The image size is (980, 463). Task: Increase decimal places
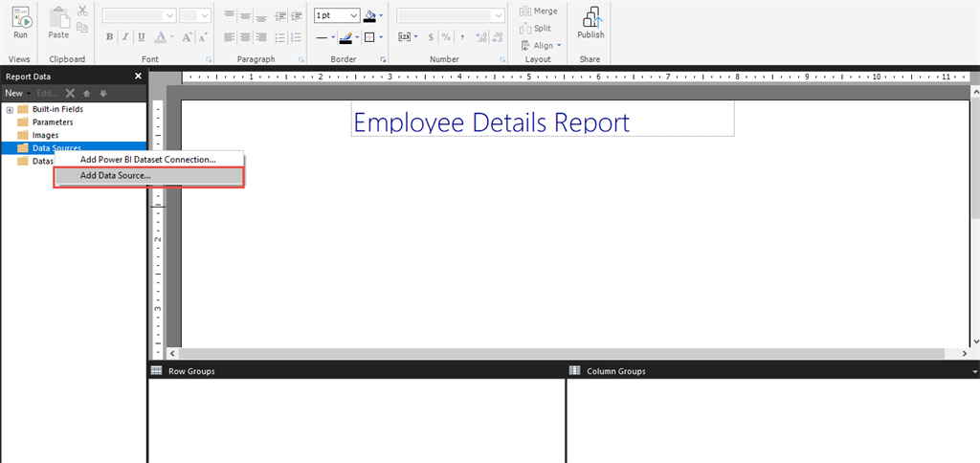[481, 37]
